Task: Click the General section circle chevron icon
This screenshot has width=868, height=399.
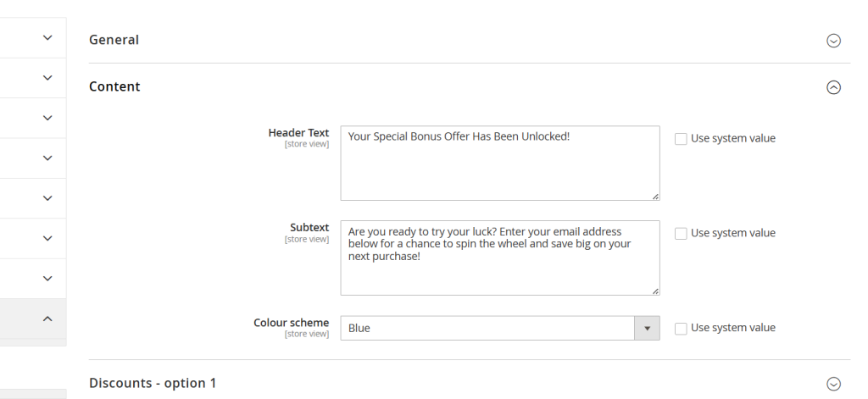Action: tap(833, 41)
